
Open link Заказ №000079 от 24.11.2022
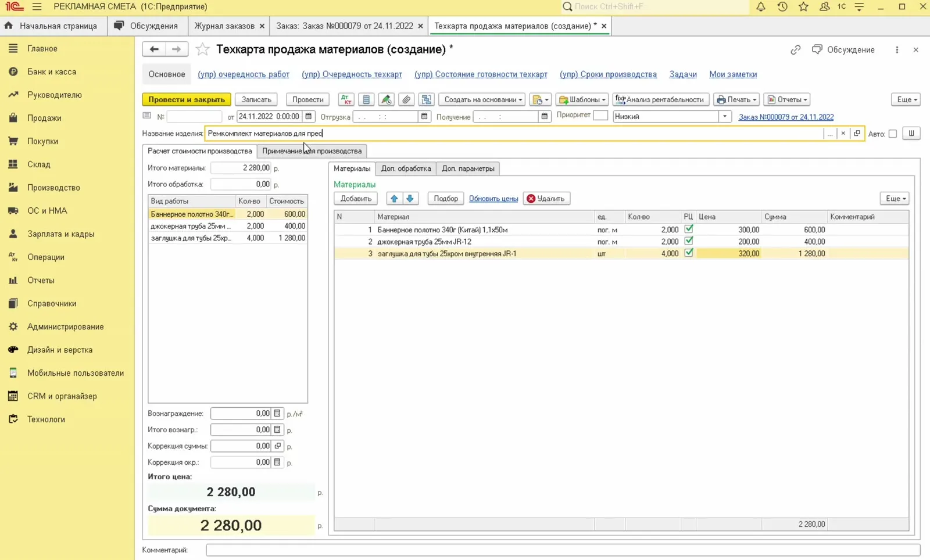pos(786,117)
